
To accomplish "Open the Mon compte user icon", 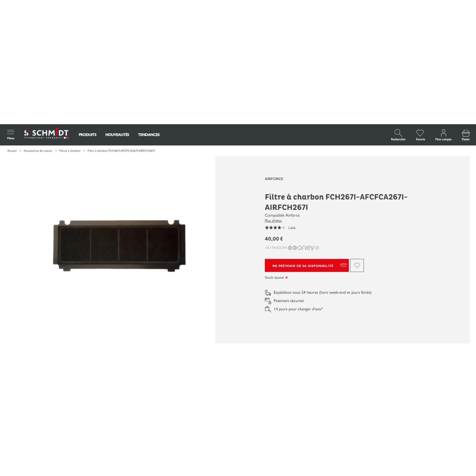I will pyautogui.click(x=443, y=135).
